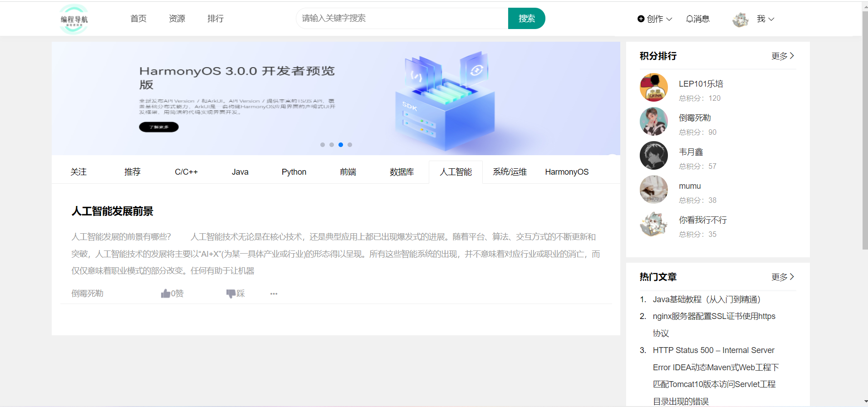This screenshot has width=868, height=407.
Task: Click the plus icon next to 创作
Action: click(641, 19)
